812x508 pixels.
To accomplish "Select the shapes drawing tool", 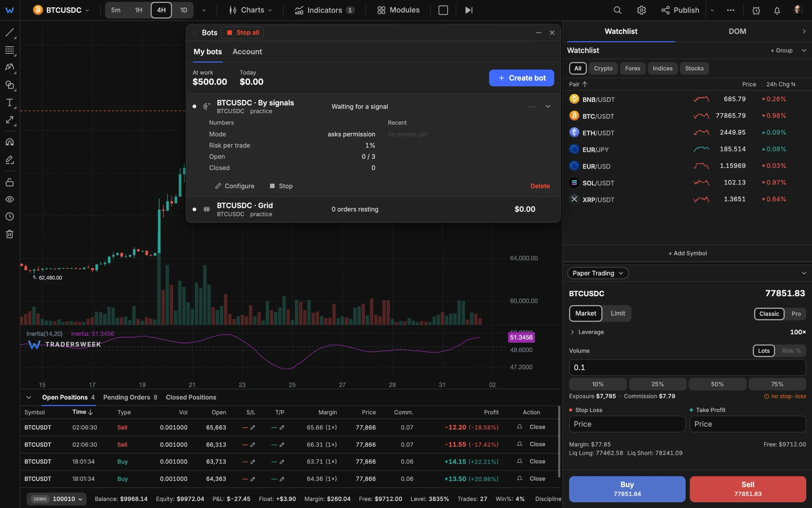I will point(10,85).
